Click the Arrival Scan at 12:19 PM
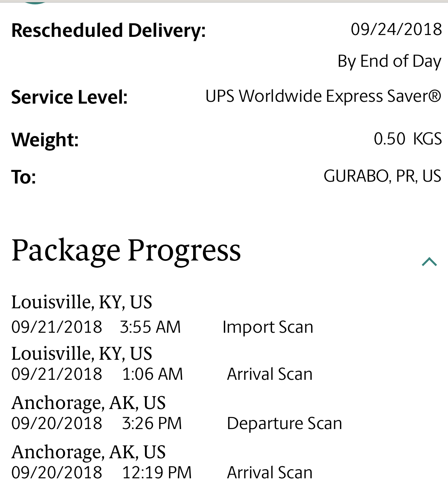The width and height of the screenshot is (448, 494). point(269,472)
